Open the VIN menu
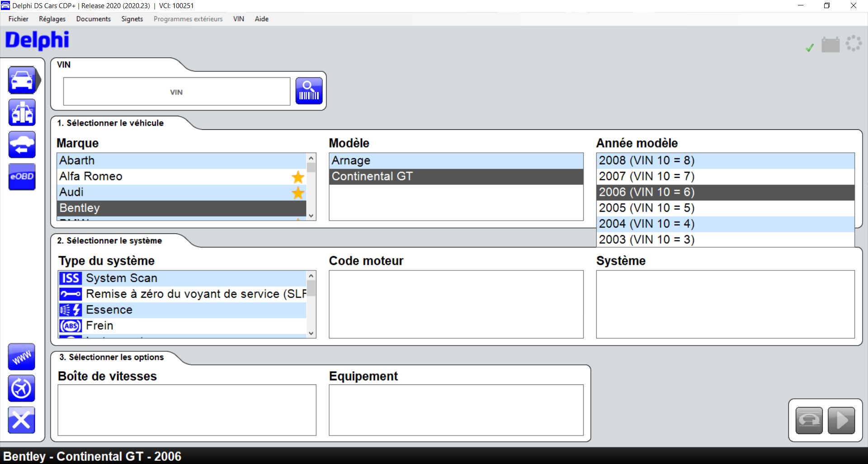 [x=239, y=19]
